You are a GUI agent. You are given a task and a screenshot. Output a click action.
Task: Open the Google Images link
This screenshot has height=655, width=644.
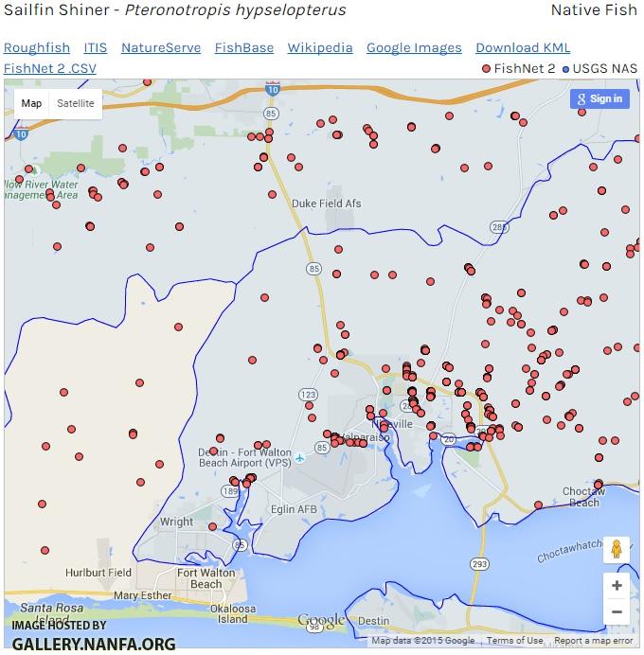pos(414,47)
